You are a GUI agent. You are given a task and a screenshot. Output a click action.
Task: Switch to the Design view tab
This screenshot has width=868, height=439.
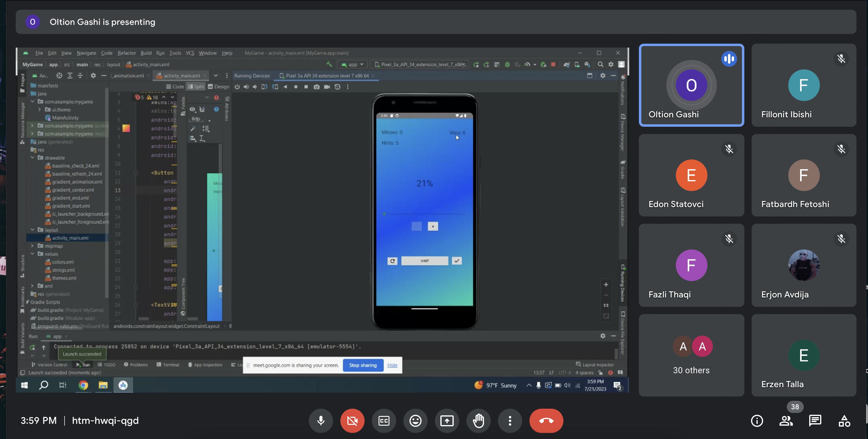pos(218,87)
